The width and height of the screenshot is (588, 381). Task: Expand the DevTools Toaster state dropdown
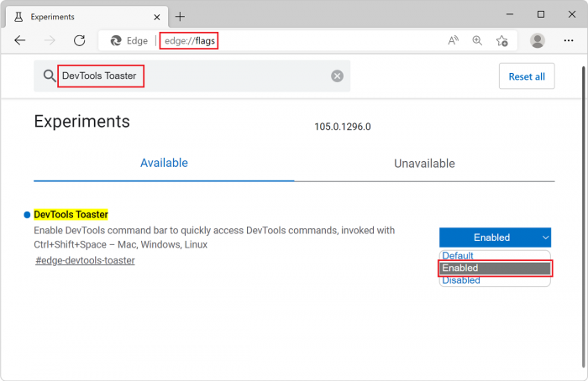pyautogui.click(x=495, y=237)
